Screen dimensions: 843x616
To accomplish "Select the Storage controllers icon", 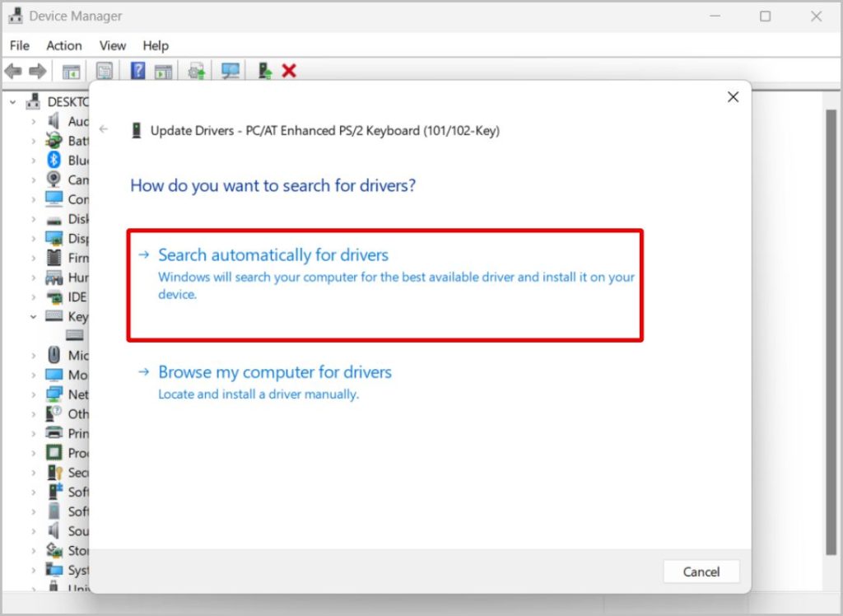I will [x=54, y=550].
